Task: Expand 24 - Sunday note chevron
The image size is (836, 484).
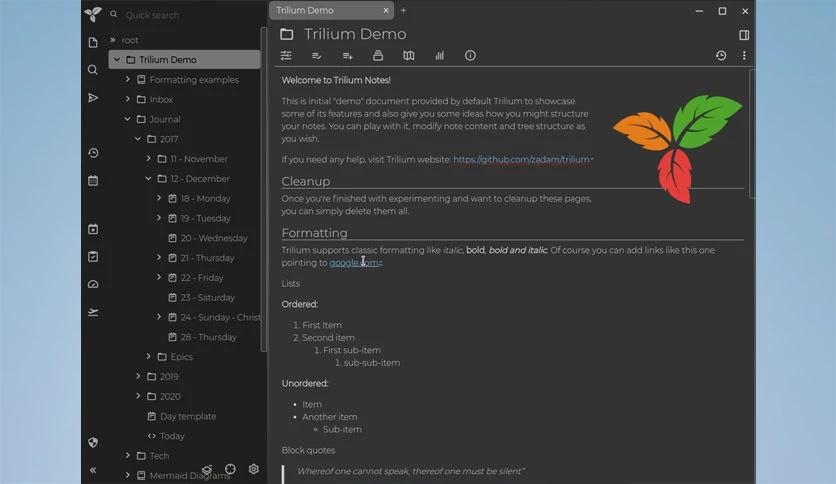Action: (x=159, y=317)
